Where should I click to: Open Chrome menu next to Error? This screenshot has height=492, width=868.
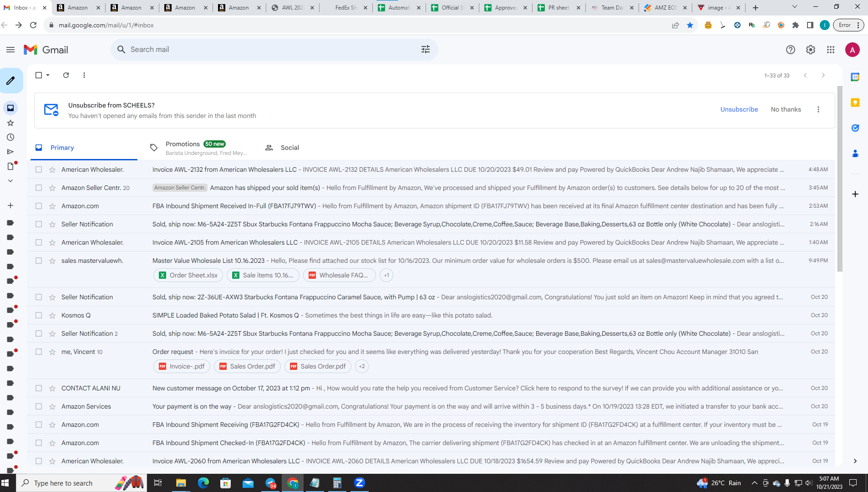858,25
